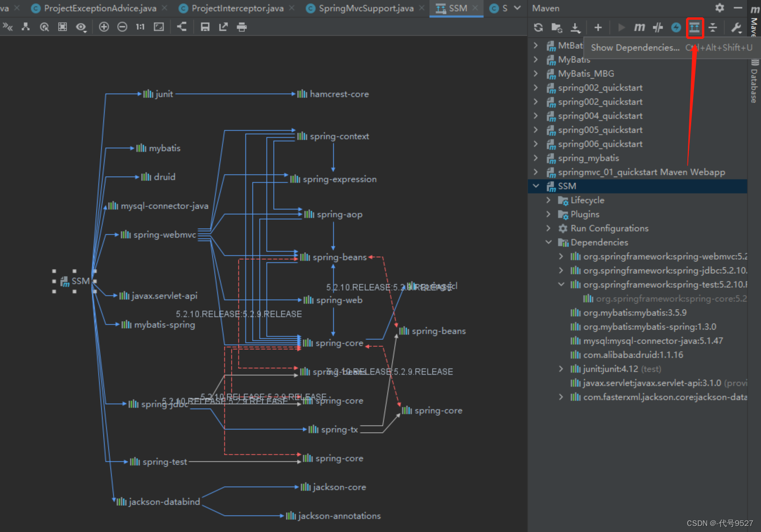
Task: Collapse all Maven tree nodes
Action: coord(713,28)
